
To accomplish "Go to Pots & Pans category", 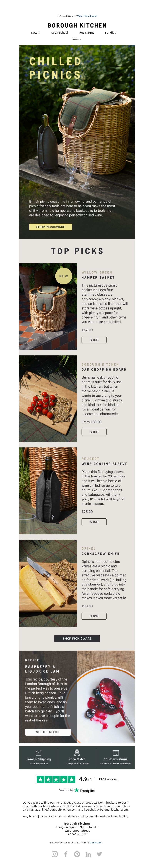I will click(x=86, y=33).
